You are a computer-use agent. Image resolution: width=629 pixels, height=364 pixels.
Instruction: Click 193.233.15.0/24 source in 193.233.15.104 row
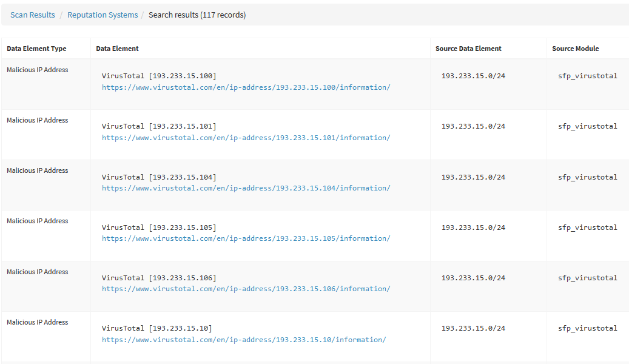coord(473,177)
